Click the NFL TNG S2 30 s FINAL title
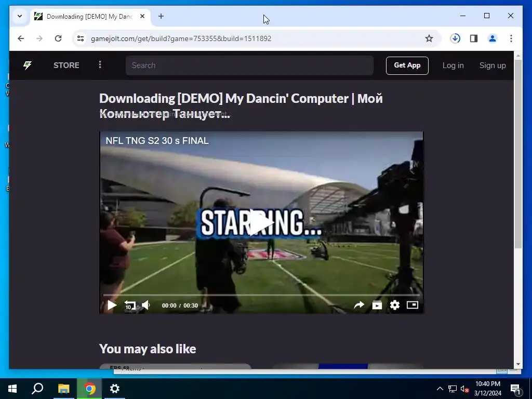 coord(157,141)
